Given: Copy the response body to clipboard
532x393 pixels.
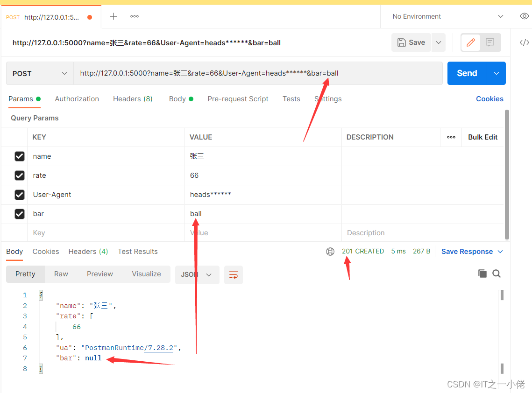Looking at the screenshot, I should (482, 274).
